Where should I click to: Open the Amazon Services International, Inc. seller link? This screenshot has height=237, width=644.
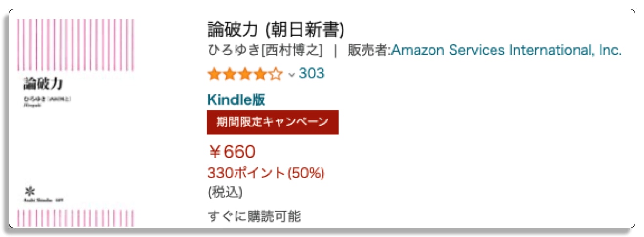click(506, 50)
